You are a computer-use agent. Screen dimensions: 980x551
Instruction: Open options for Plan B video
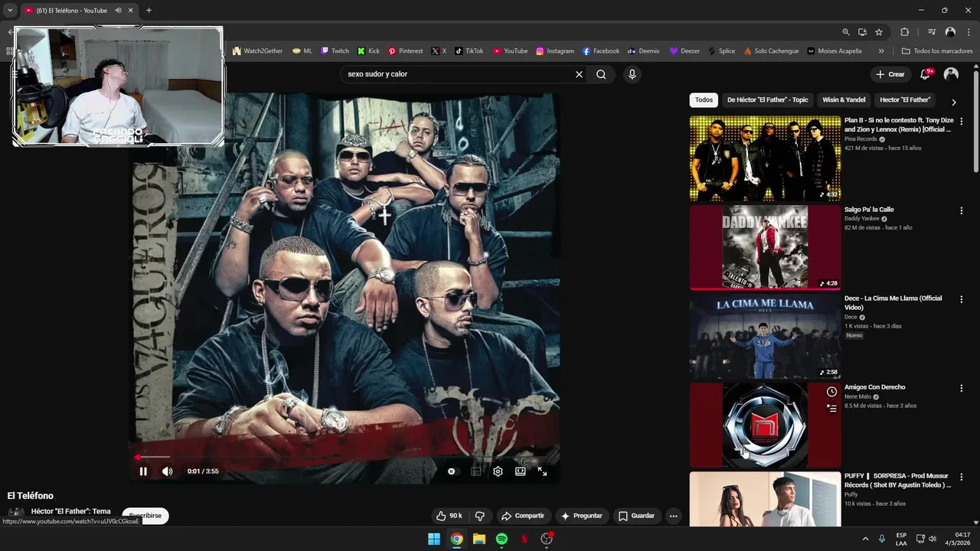pos(962,122)
